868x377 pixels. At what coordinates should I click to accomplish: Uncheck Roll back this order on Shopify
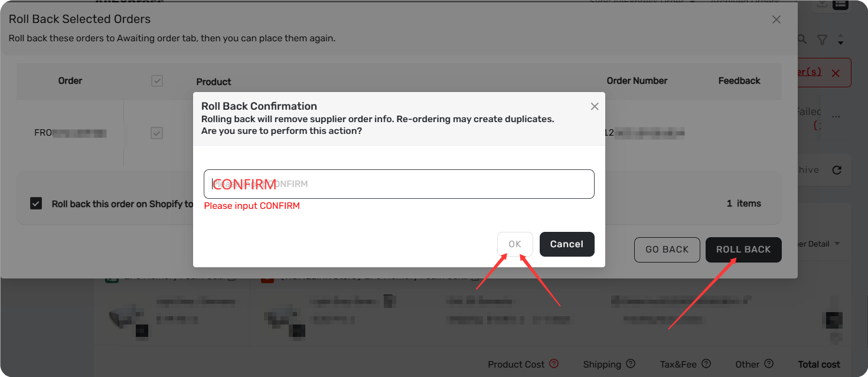click(36, 204)
